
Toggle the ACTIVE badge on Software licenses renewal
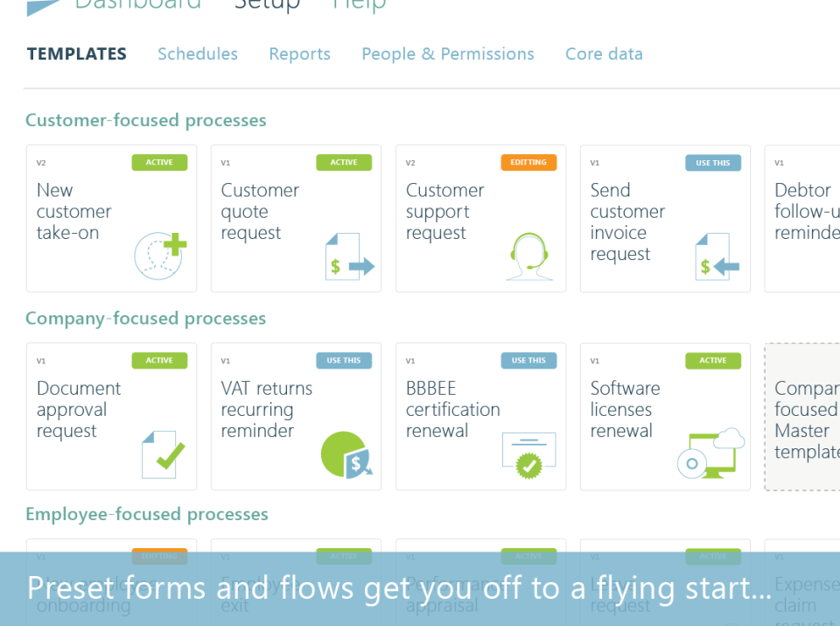[713, 360]
